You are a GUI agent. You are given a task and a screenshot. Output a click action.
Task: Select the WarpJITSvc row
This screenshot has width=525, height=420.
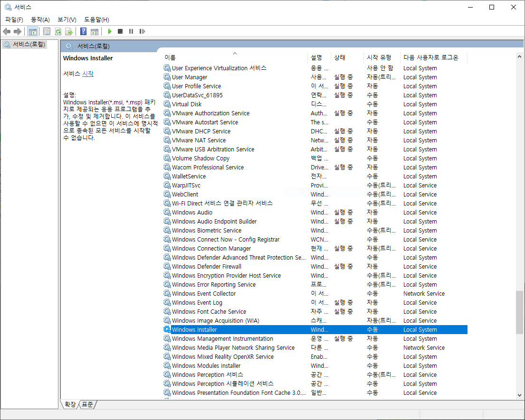(315, 185)
